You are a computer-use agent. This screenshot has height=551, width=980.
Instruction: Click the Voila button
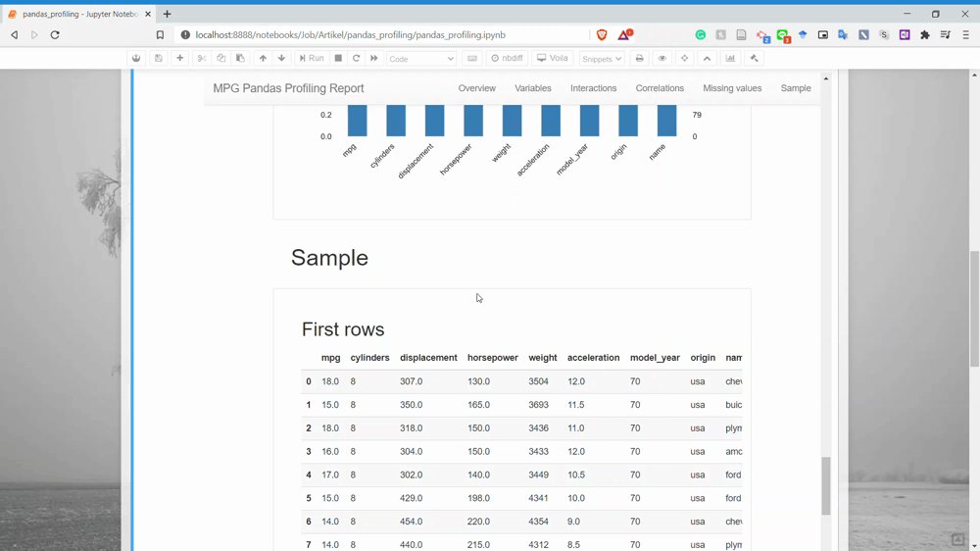pyautogui.click(x=553, y=59)
